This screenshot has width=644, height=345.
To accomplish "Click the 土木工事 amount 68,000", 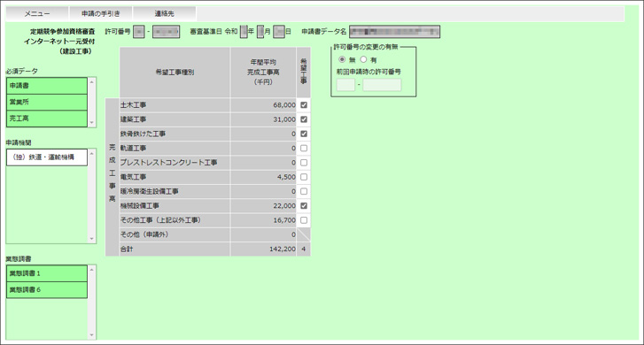I will coord(284,105).
